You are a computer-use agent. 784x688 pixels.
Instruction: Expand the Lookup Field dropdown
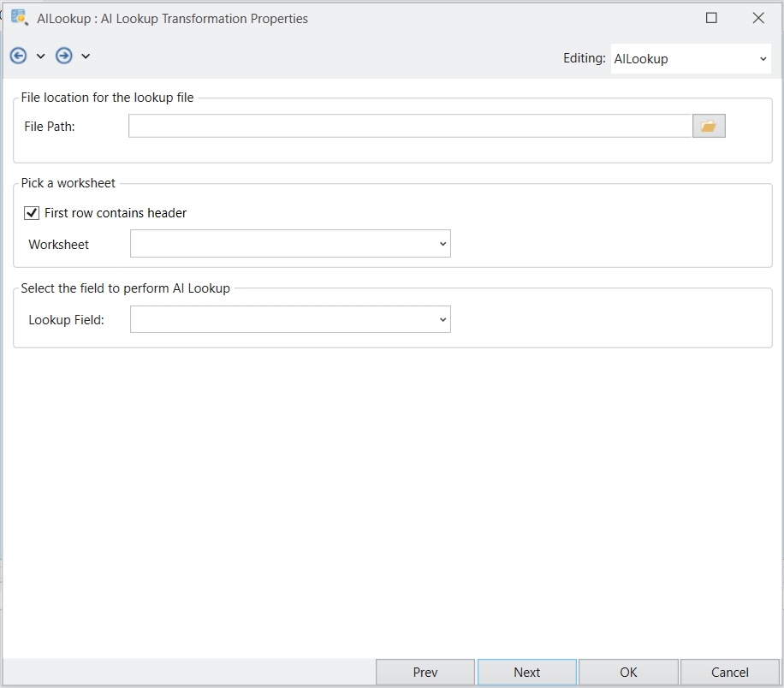[x=442, y=320]
